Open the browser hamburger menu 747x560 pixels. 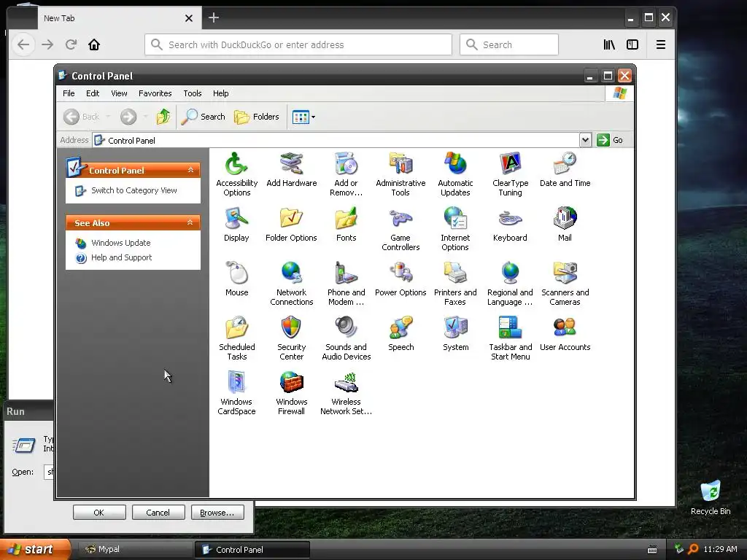coord(660,44)
